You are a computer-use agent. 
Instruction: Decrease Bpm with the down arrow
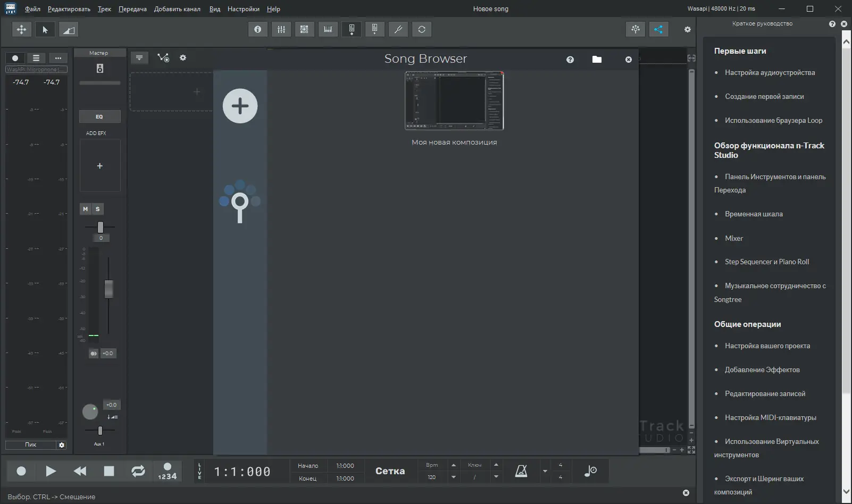coord(454,477)
